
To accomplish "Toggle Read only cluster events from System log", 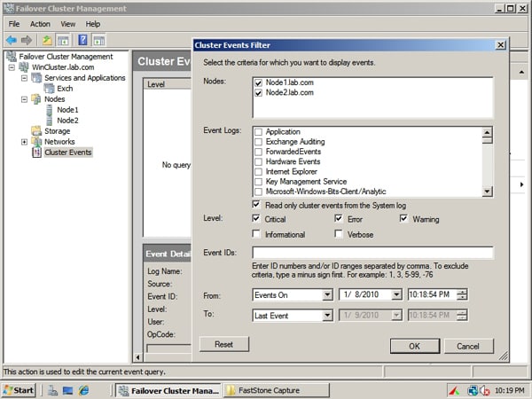I will coord(256,204).
